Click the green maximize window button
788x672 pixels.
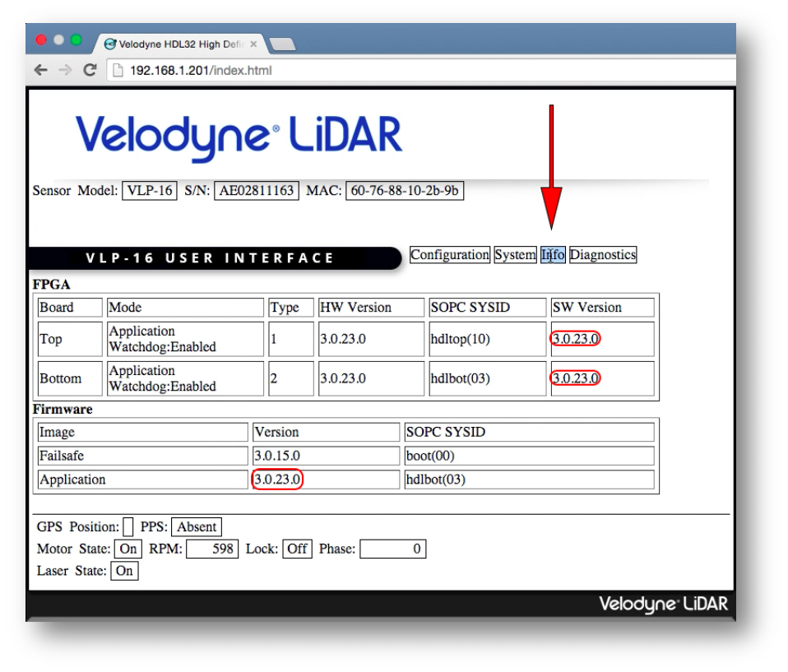pyautogui.click(x=76, y=39)
